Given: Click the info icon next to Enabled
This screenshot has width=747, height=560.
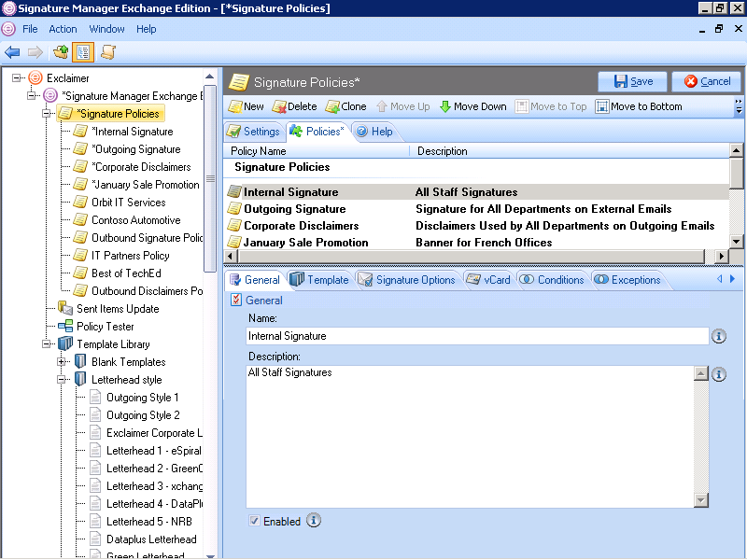Looking at the screenshot, I should pyautogui.click(x=313, y=520).
